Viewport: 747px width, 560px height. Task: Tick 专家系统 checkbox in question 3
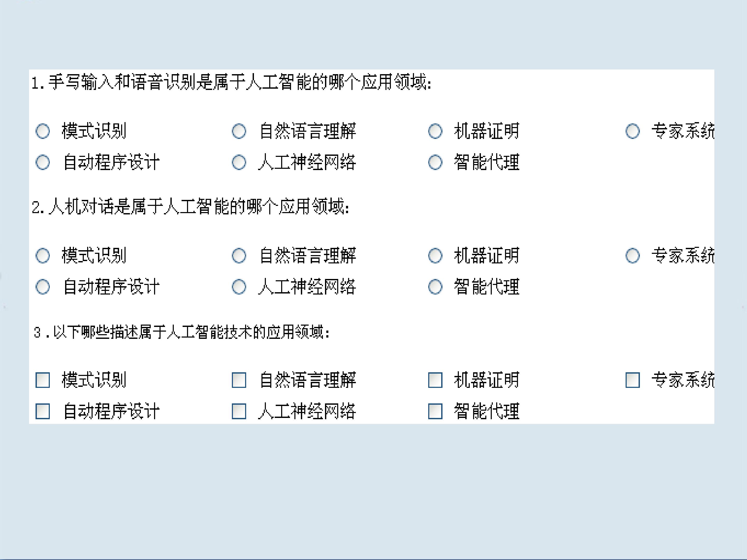click(632, 380)
